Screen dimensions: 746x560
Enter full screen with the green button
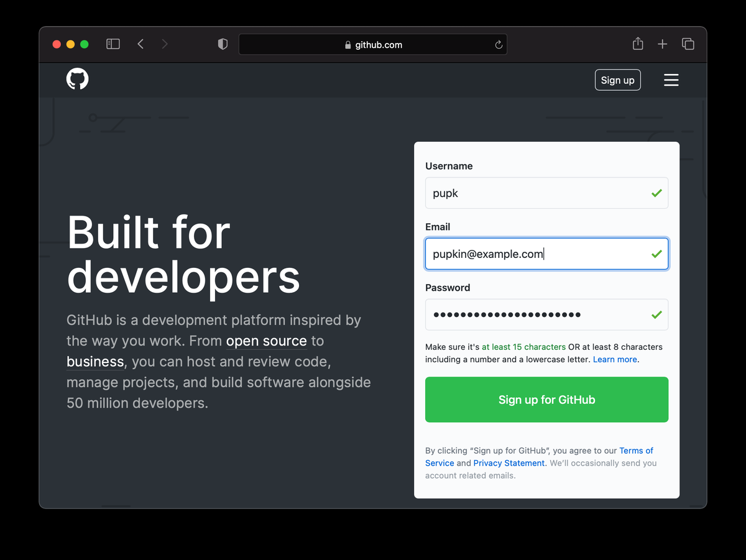[85, 44]
